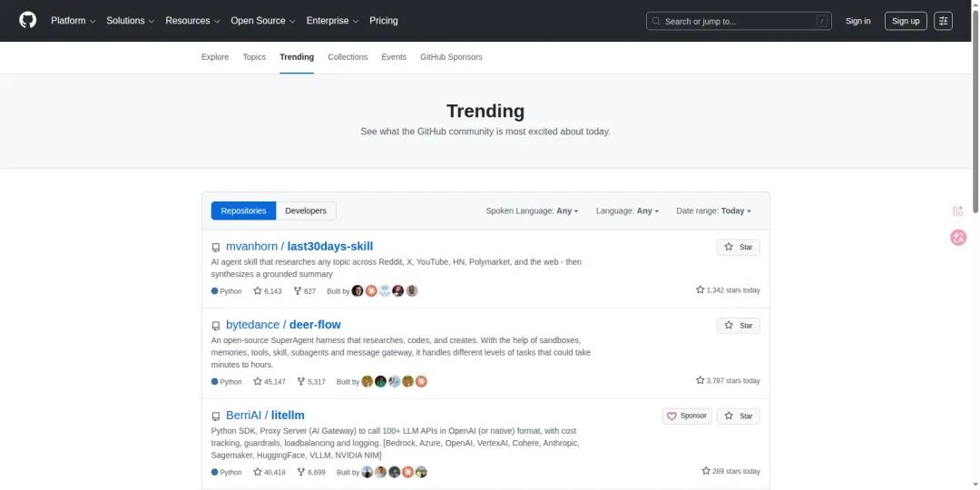Open the GitHub logo homepage
The width and height of the screenshot is (980, 490).
(27, 20)
